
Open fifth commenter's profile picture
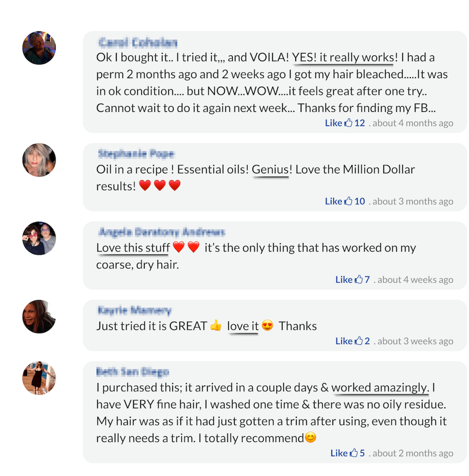39,378
